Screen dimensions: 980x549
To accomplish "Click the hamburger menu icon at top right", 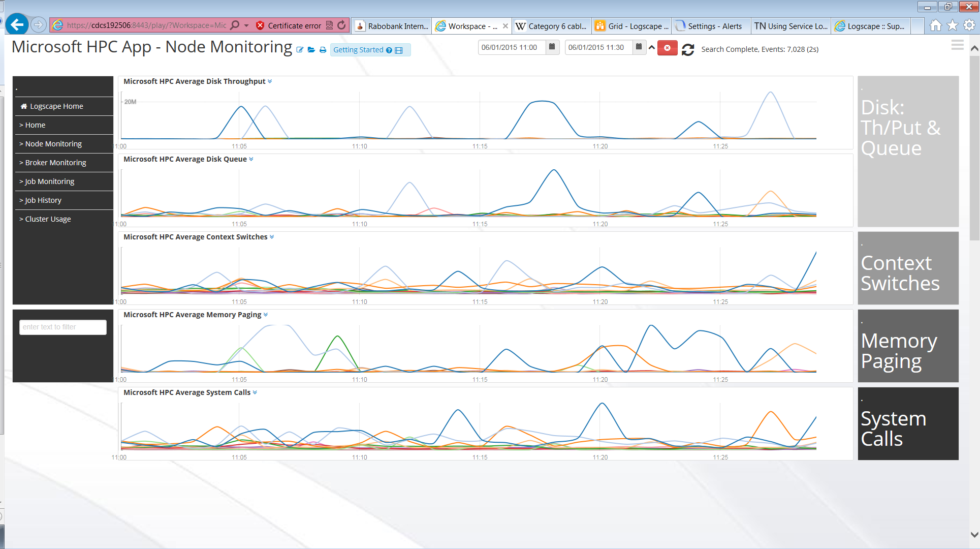I will [957, 45].
